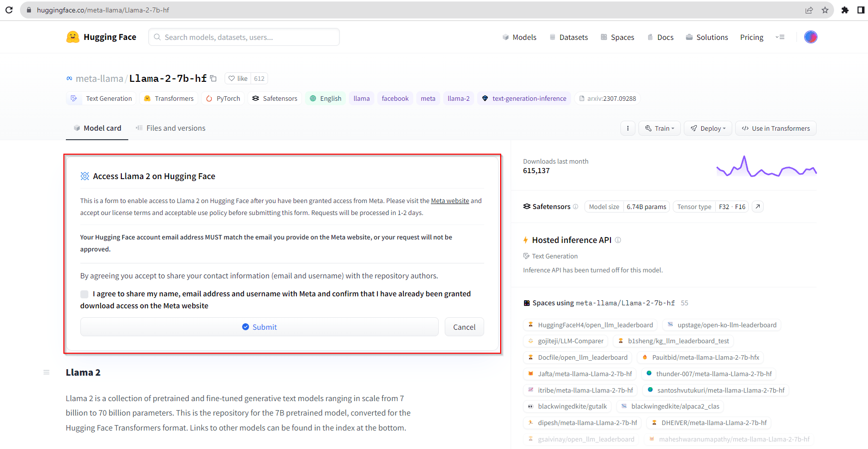
Task: Open the Datasets navigation item
Action: click(x=569, y=37)
